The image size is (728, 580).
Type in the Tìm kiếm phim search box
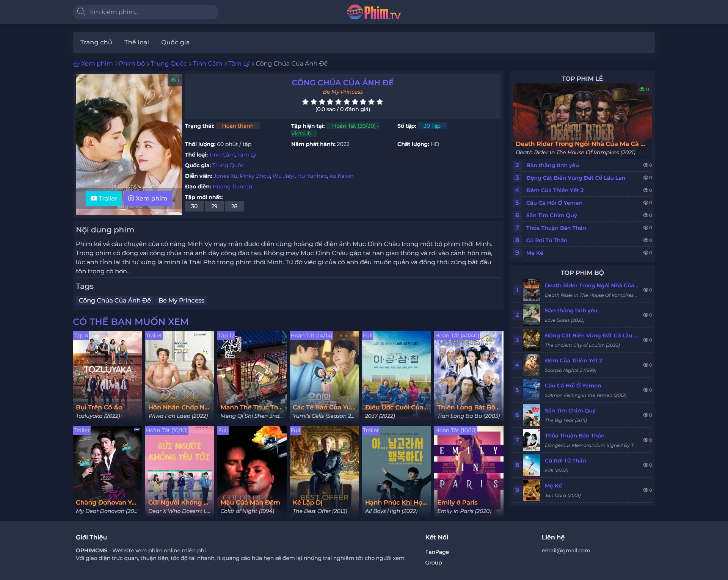point(146,12)
